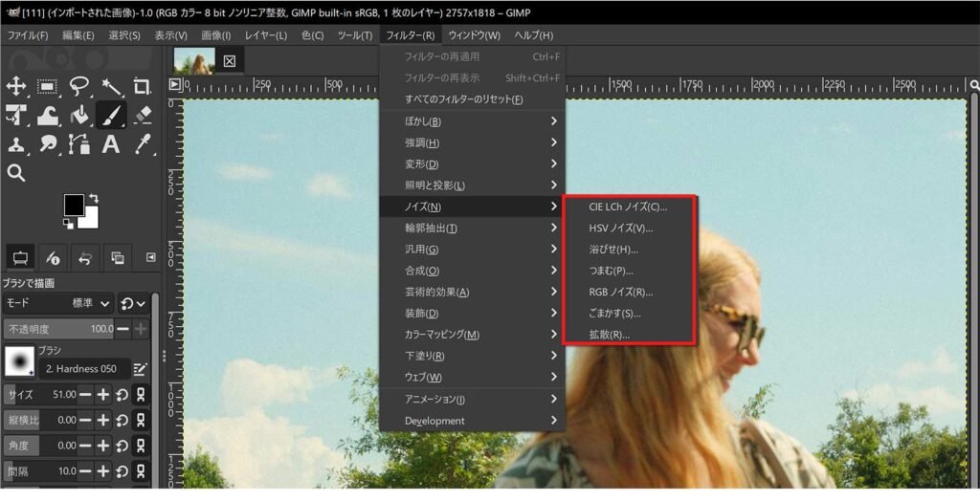Select the Move tool in toolbox

point(16,87)
